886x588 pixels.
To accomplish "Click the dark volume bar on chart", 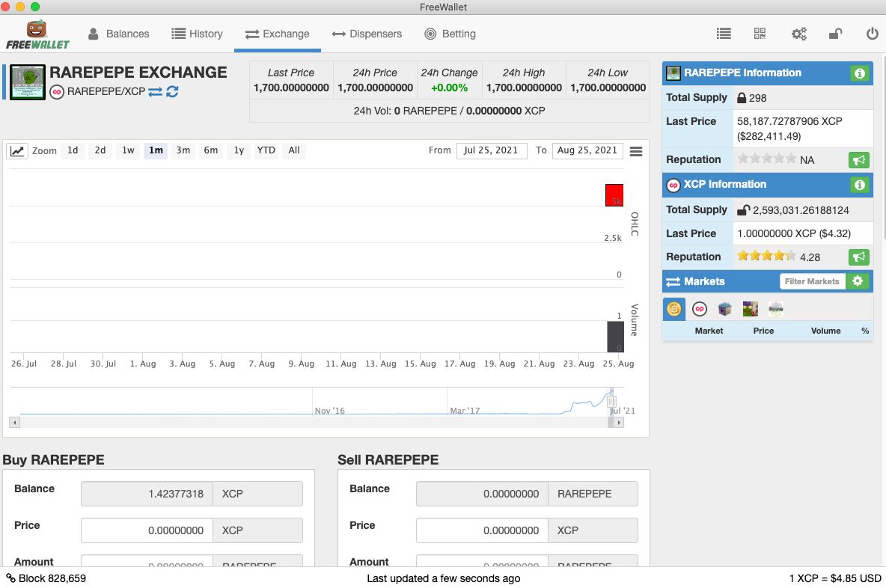I will [x=615, y=337].
